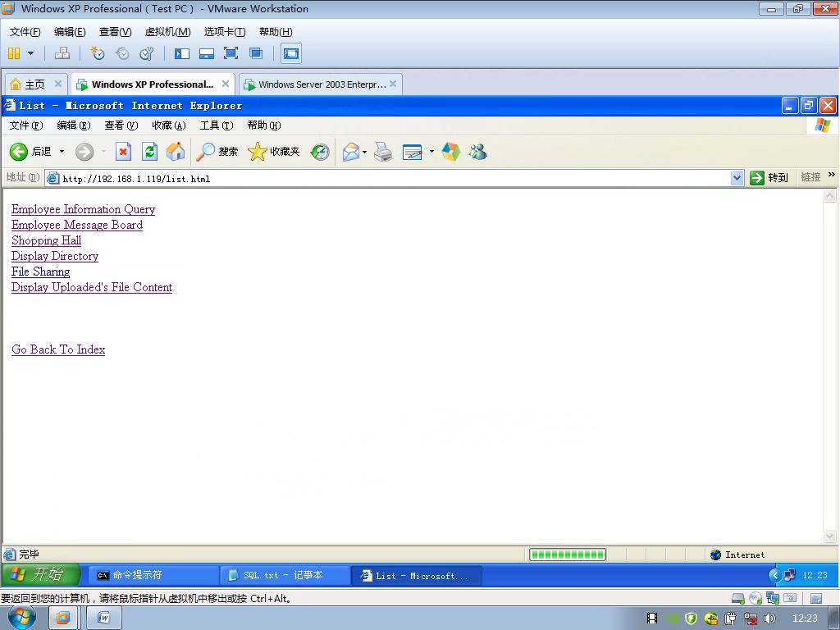
Task: Click the console view icon in VMware toolbar
Action: (x=291, y=53)
